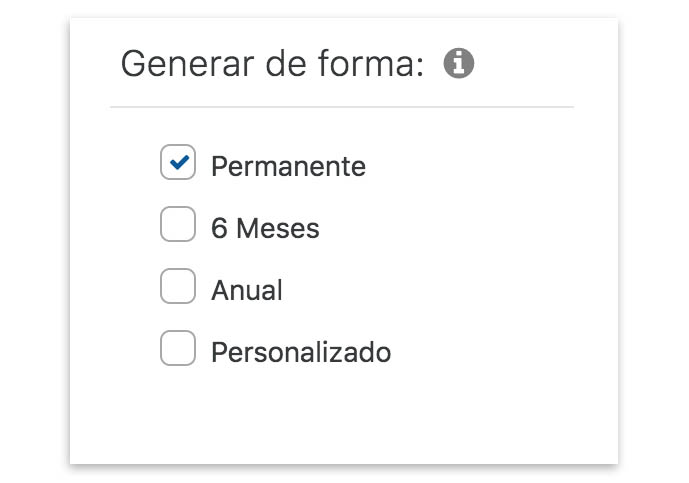Image resolution: width=689 pixels, height=483 pixels.
Task: Check the Personalizado checkbox
Action: [x=178, y=348]
